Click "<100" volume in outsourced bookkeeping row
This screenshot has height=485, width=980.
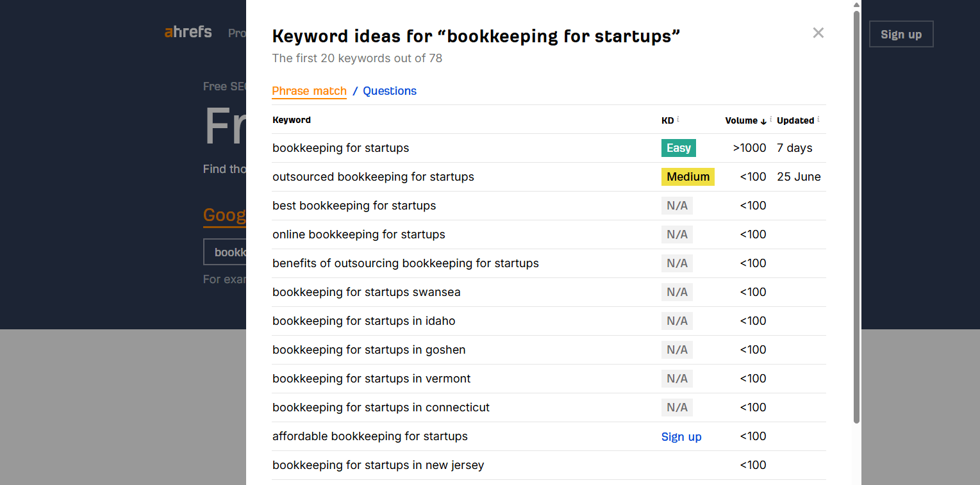coord(753,177)
